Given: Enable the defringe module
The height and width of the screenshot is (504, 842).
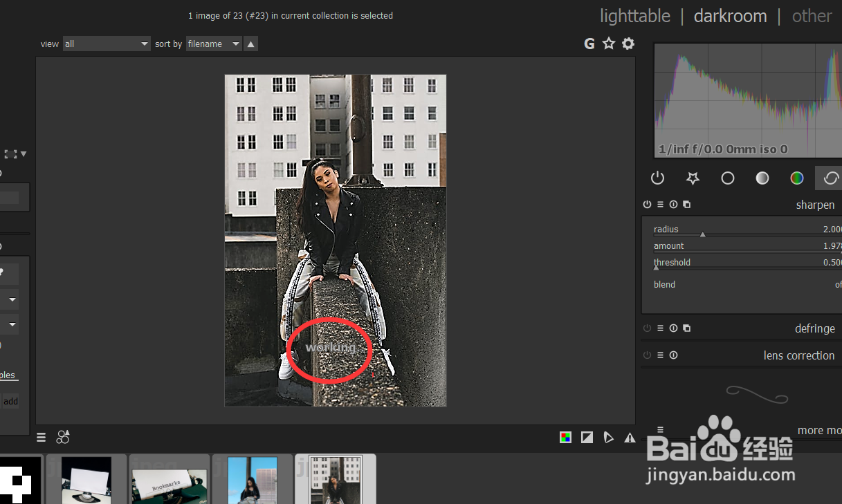Looking at the screenshot, I should 647,328.
